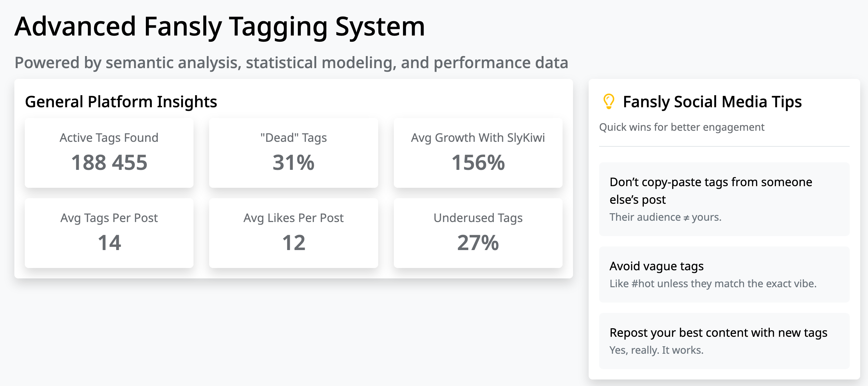Click the semantic analysis subtitle text
The height and width of the screenshot is (386, 868).
tap(291, 63)
